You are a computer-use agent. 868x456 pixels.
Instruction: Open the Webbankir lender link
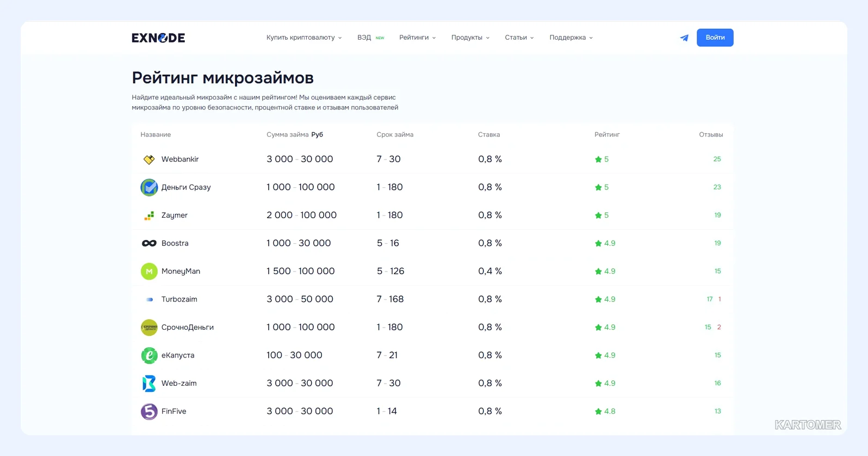coord(180,159)
